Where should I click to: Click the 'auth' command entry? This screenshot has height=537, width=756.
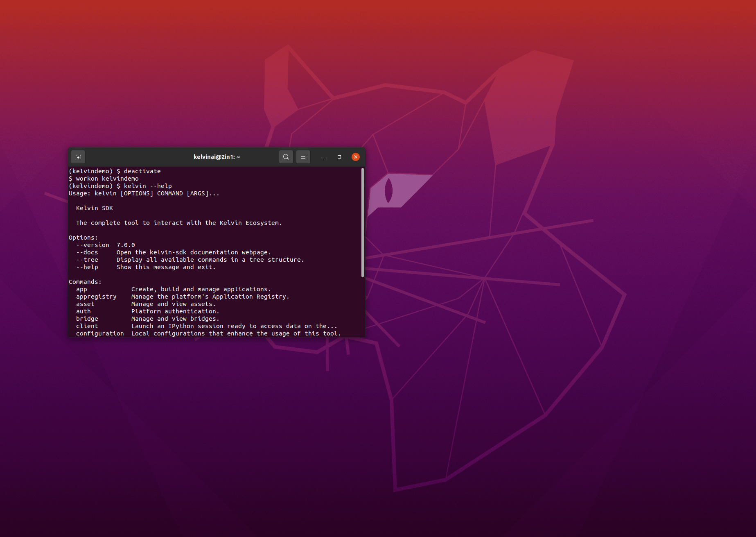click(x=83, y=311)
